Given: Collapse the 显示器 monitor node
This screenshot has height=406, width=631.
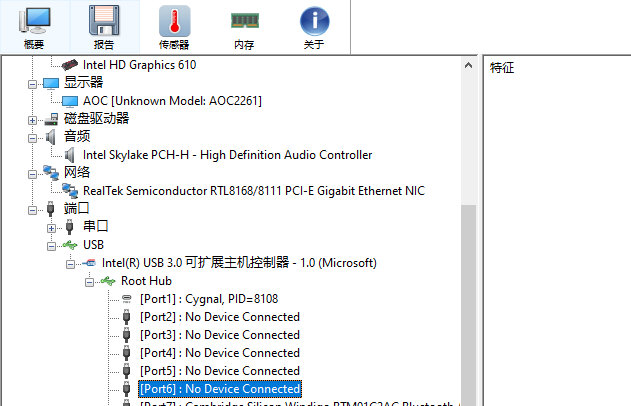Looking at the screenshot, I should pos(33,84).
